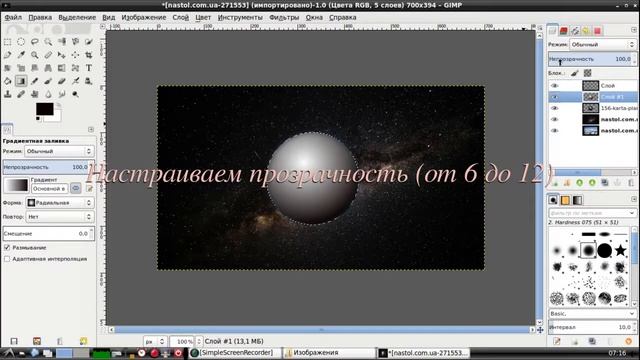Open tool options 'Режим' dropdown

(x=59, y=151)
